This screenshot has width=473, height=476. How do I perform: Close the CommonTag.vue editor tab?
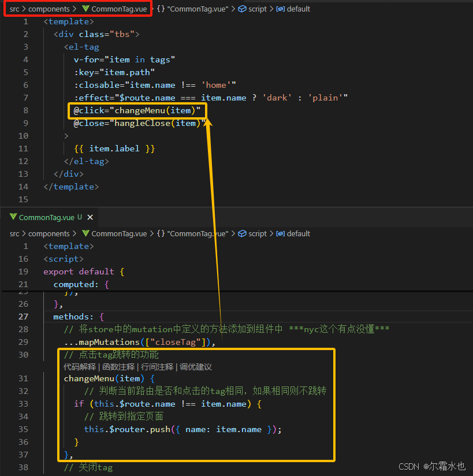[x=90, y=217]
